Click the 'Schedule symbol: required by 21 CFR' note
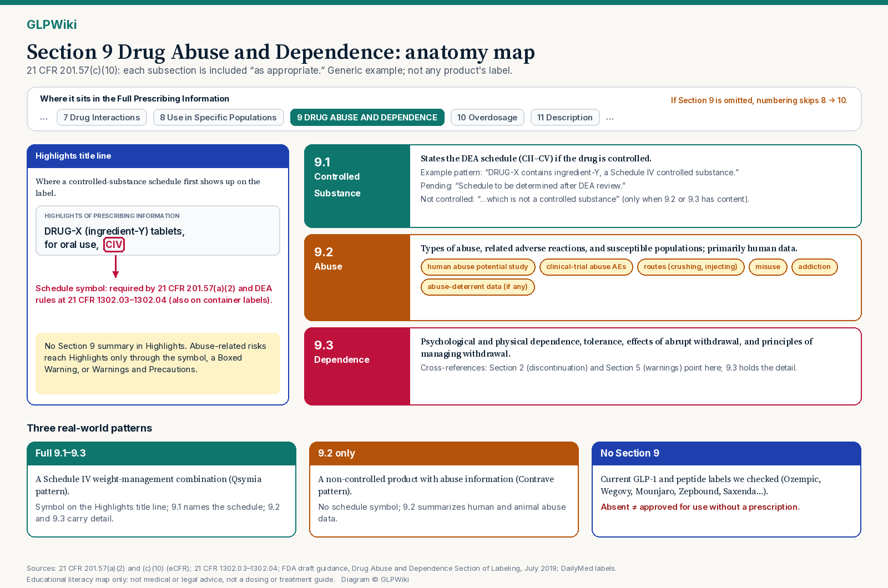 coord(154,294)
